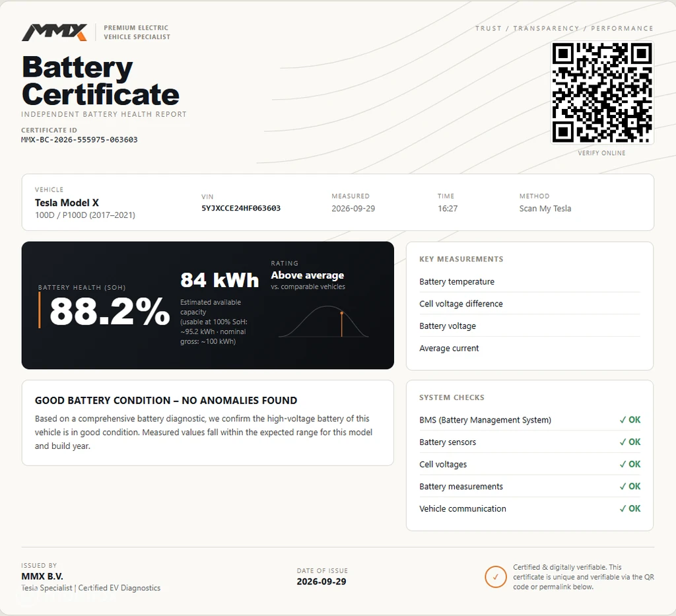Click the 100D / P100D (2017–2021) subtitle
676x616 pixels.
[85, 215]
